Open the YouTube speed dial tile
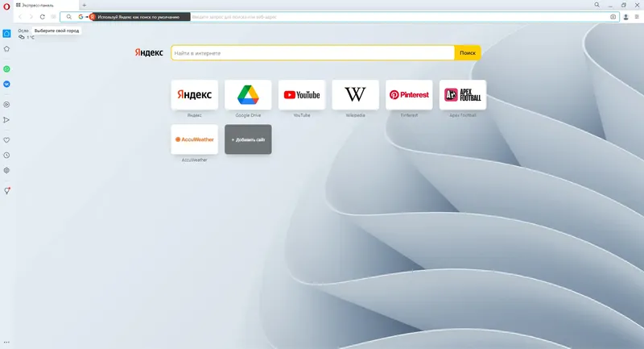 tap(302, 95)
